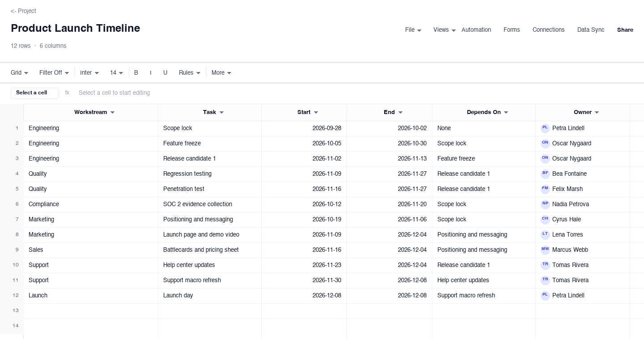Click Petra Lindell's avatar on Scope lock row

pos(545,128)
